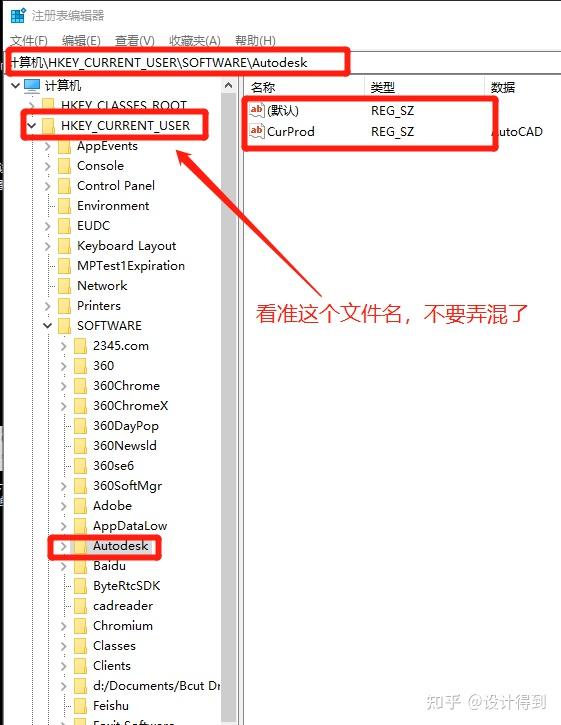This screenshot has width=561, height=725.
Task: Select the Classes key label
Action: click(114, 645)
